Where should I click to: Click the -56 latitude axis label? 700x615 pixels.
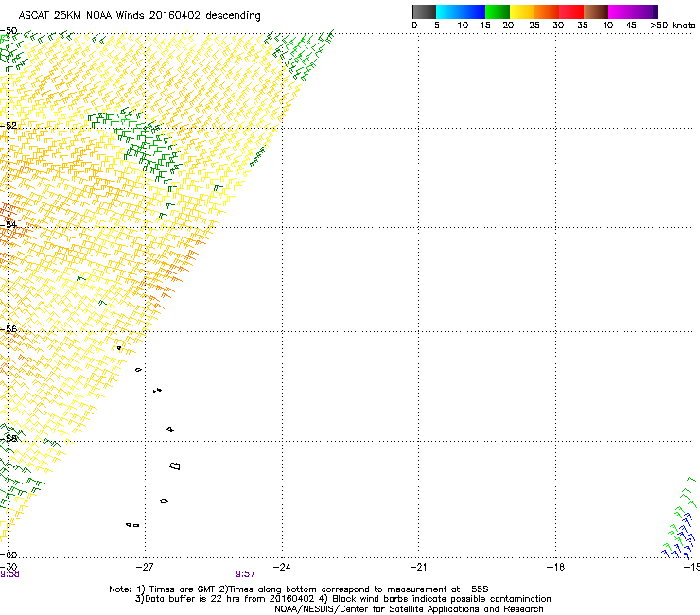tap(9, 329)
